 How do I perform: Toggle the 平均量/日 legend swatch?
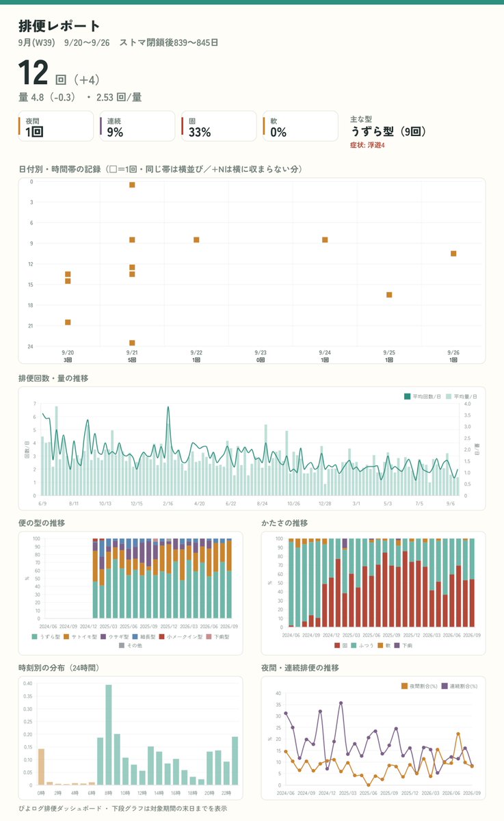[449, 396]
